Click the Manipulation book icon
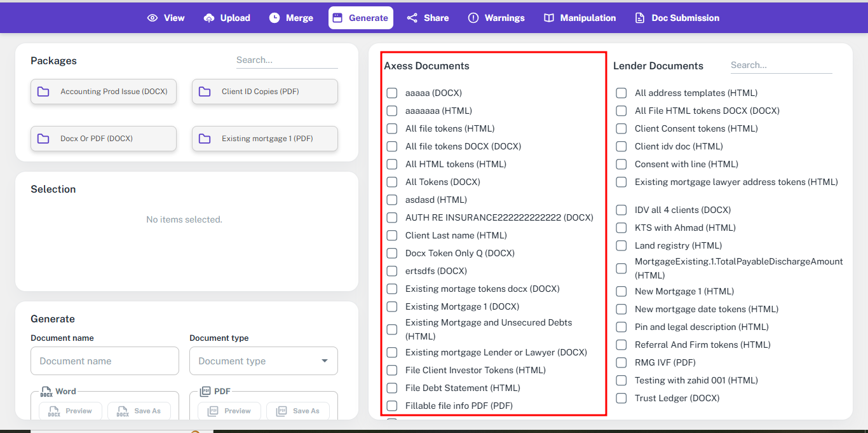Image resolution: width=868 pixels, height=433 pixels. pyautogui.click(x=549, y=18)
